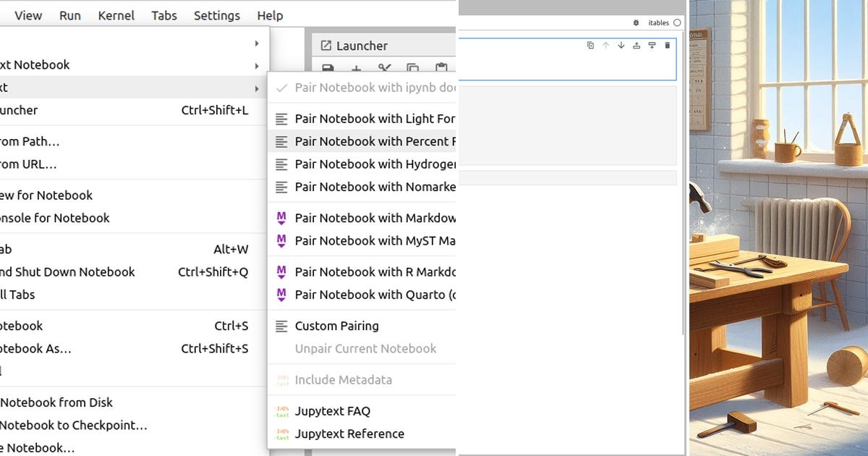Click the clipboard paste-cell toolbar icon
Viewport: 868px width, 456px height.
[x=441, y=69]
